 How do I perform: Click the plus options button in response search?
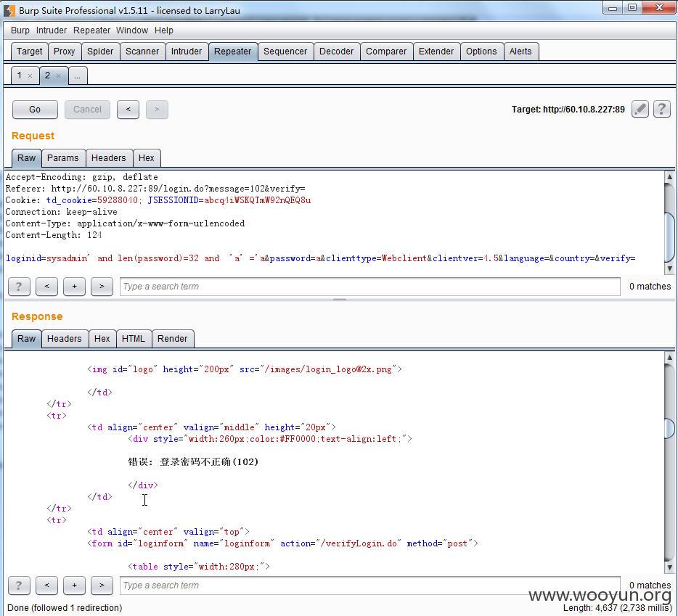74,586
